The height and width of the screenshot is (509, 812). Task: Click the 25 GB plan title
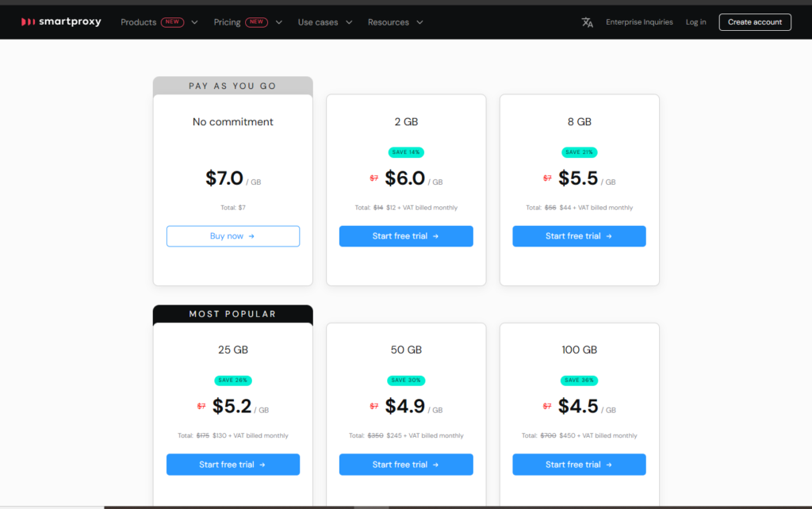coord(233,350)
